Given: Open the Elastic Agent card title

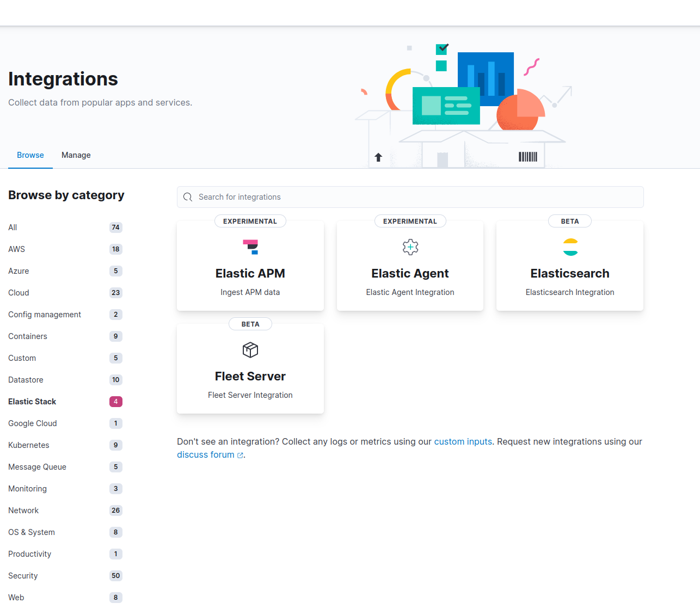Looking at the screenshot, I should (410, 273).
